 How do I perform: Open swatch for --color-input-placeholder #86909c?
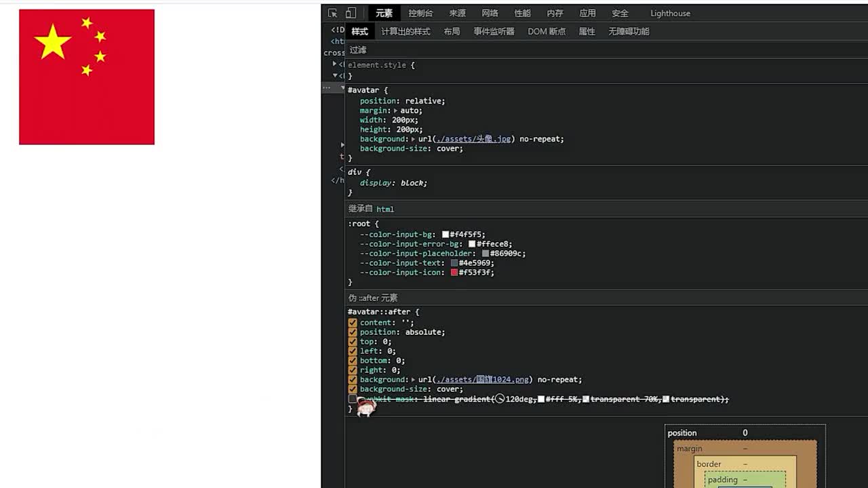point(486,253)
